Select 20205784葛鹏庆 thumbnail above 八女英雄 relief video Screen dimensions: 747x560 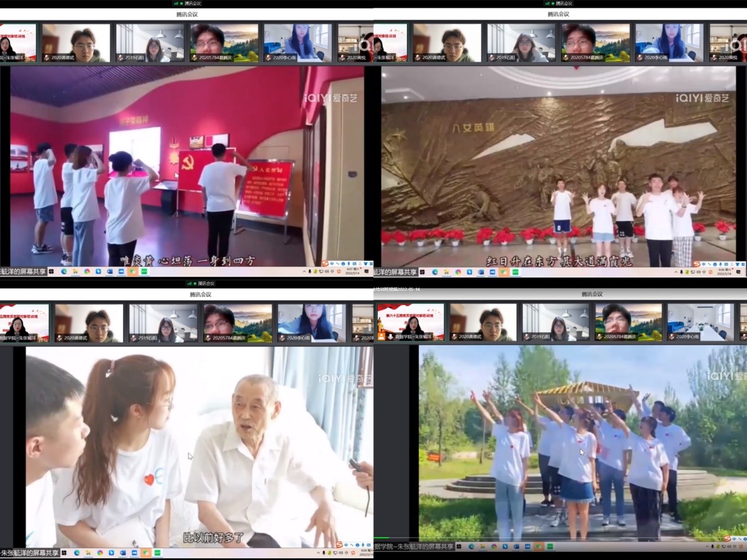click(x=596, y=43)
